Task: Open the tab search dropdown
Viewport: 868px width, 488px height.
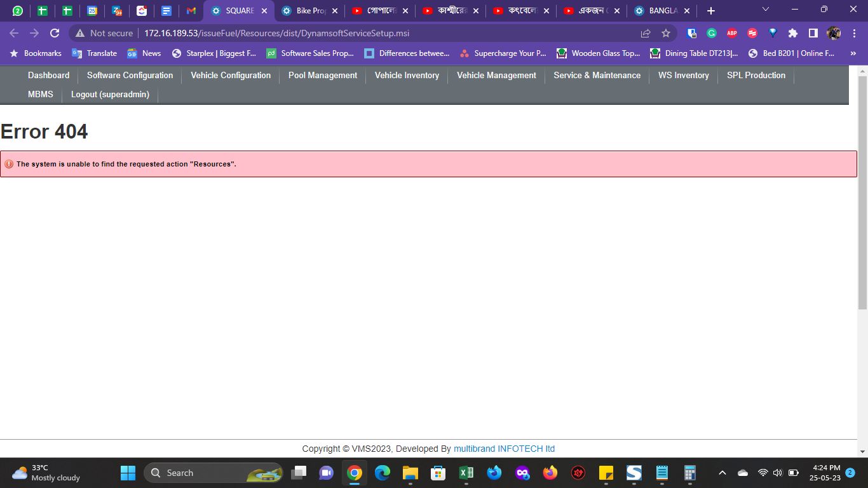Action: [766, 10]
